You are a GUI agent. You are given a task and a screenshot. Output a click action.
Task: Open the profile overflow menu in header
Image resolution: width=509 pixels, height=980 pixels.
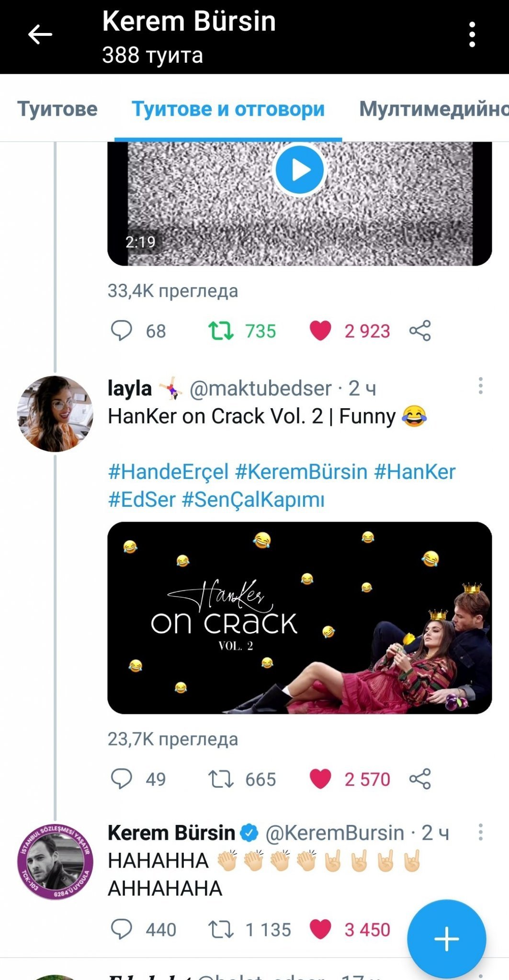point(472,35)
